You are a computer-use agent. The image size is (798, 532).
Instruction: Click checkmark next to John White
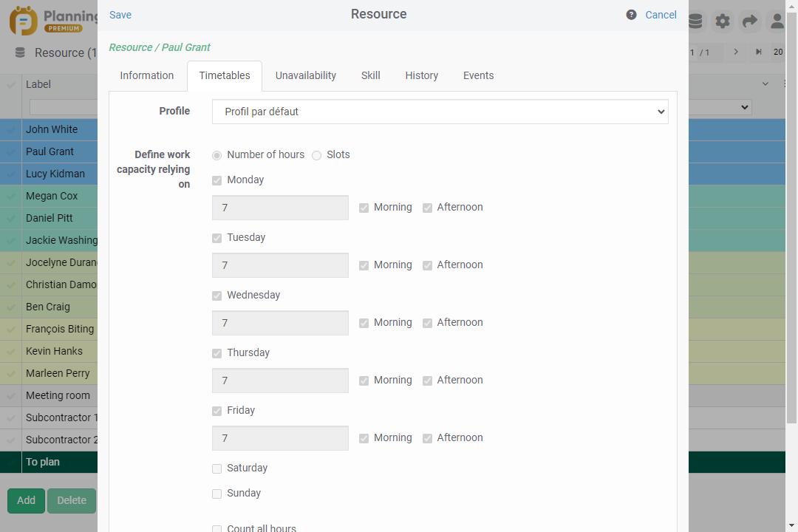10,130
